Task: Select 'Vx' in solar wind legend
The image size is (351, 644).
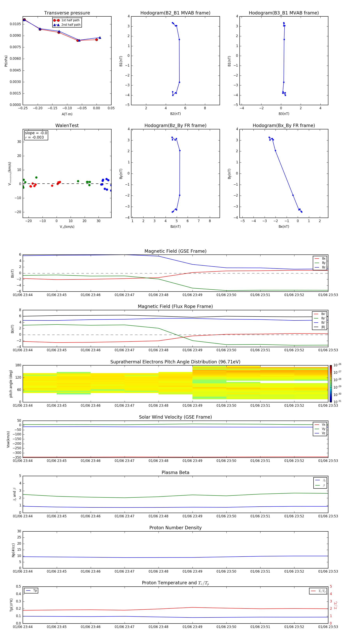Action: [x=320, y=424]
